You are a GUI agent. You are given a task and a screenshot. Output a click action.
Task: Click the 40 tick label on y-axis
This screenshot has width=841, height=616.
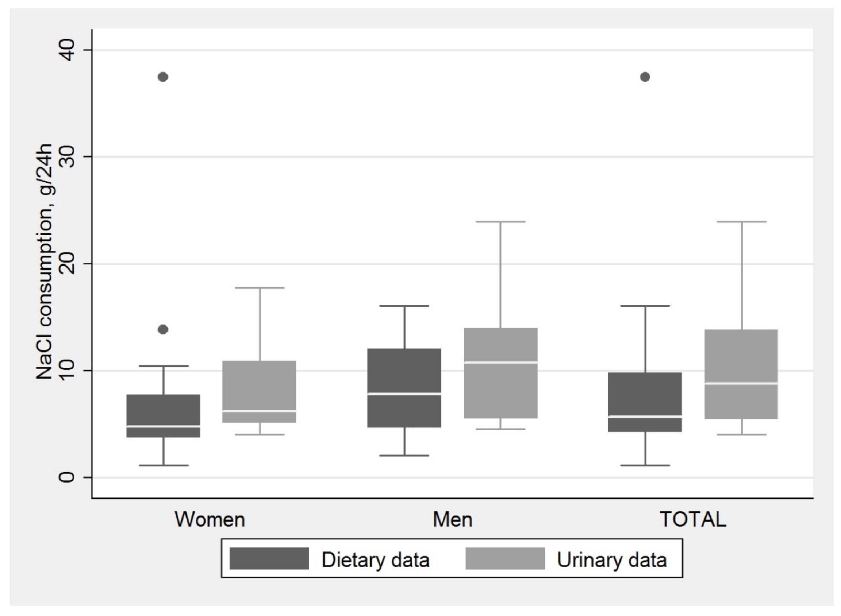pyautogui.click(x=67, y=50)
